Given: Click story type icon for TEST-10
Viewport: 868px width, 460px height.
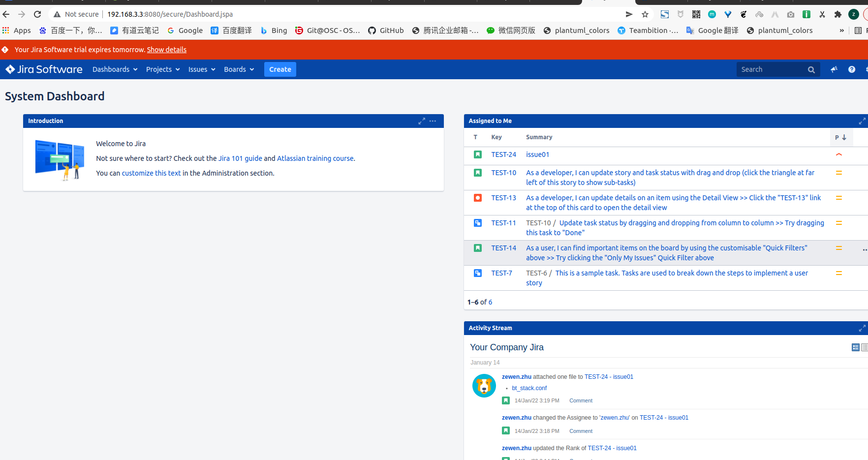Looking at the screenshot, I should coord(478,173).
